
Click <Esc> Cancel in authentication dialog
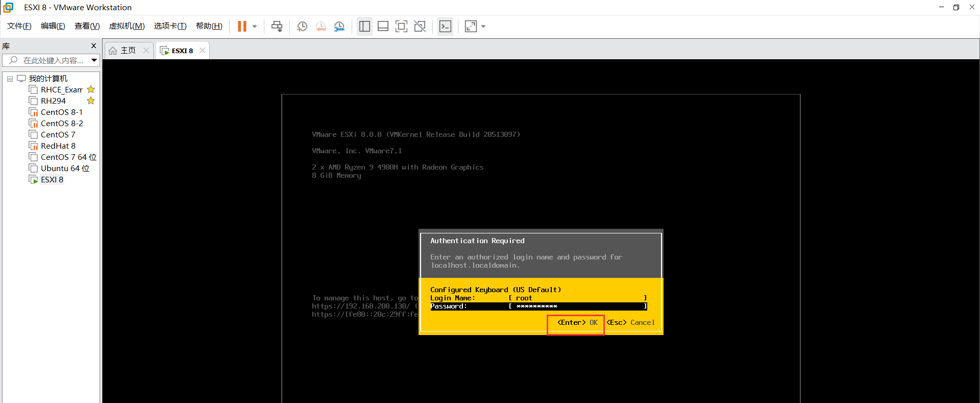pyautogui.click(x=630, y=322)
